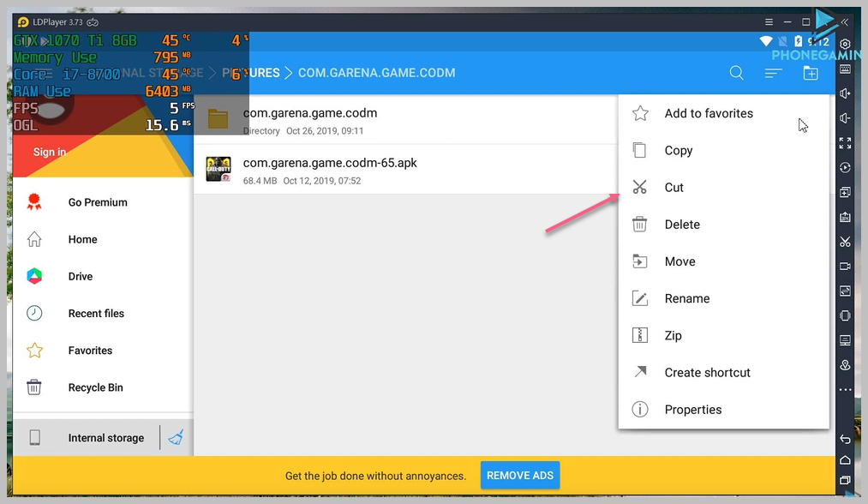Click Sign in on the drawer header
This screenshot has width=868, height=504.
49,152
